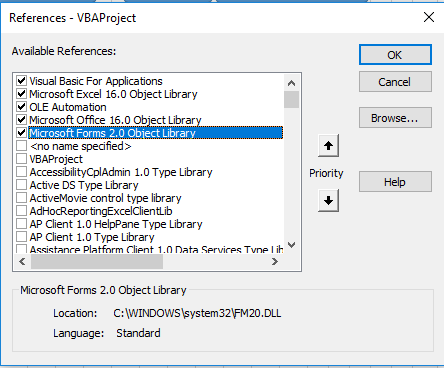The width and height of the screenshot is (444, 368).
Task: Open Help for the References dialog
Action: pos(395,182)
